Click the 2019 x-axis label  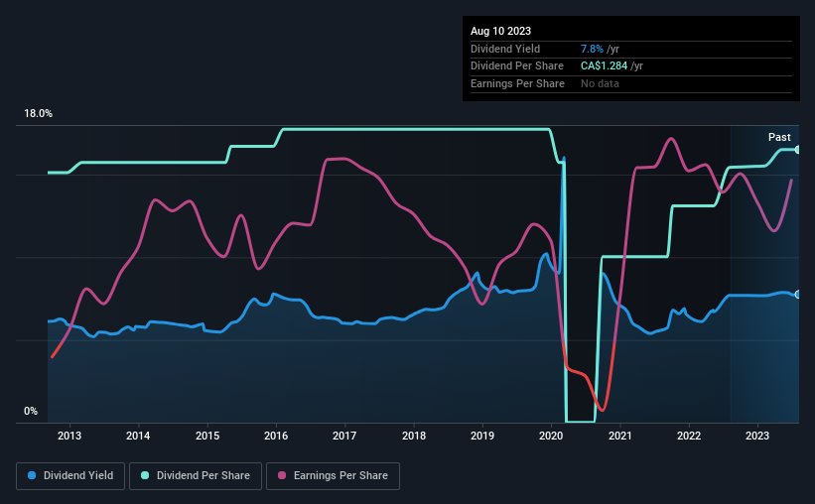tap(482, 436)
